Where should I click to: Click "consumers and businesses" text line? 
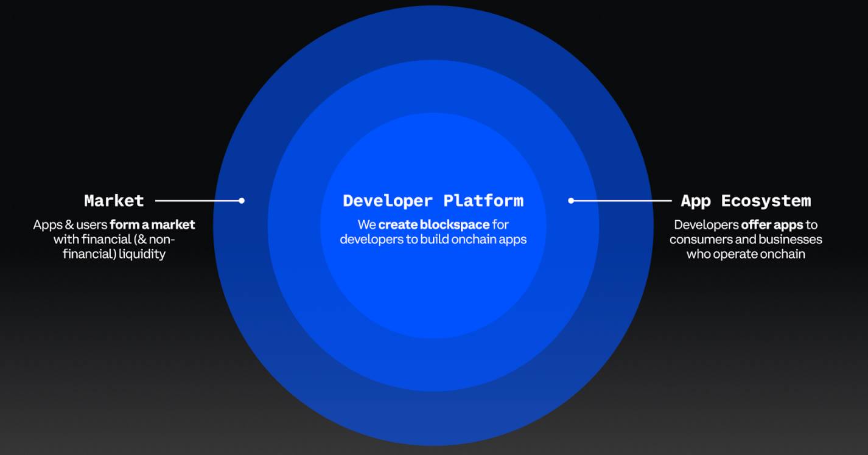point(746,240)
